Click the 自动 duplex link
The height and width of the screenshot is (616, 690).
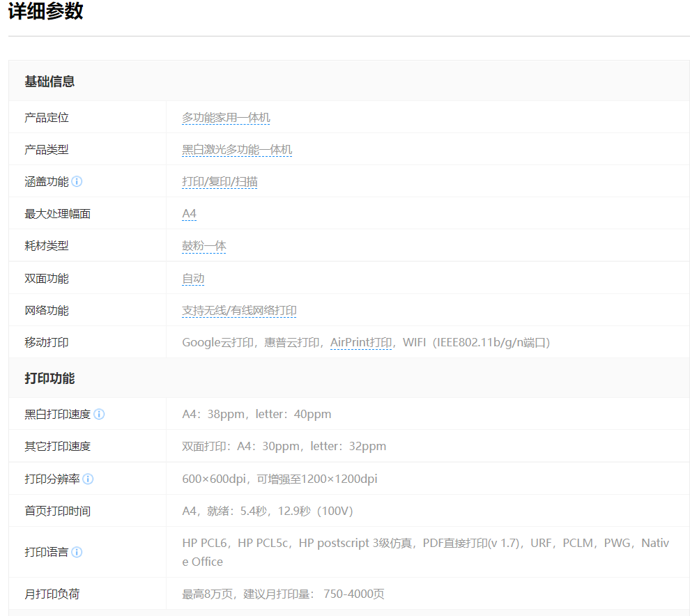[193, 279]
